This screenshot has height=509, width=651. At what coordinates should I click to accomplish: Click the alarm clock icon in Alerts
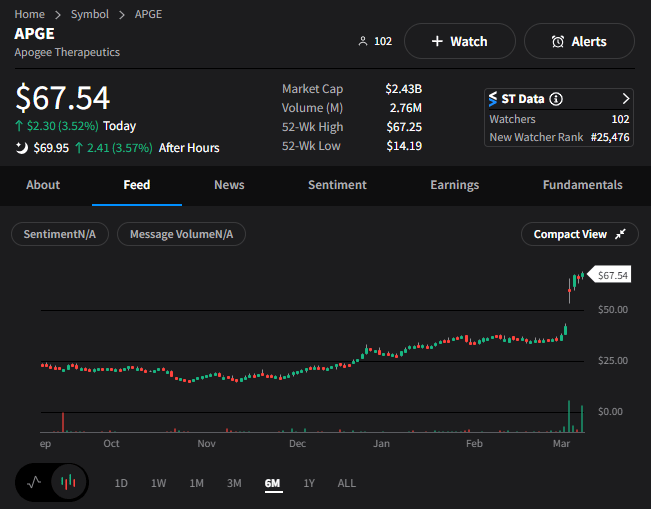pos(558,42)
